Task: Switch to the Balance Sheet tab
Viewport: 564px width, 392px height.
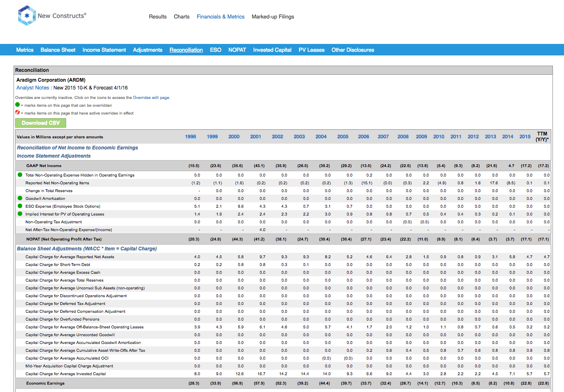Action: 58,50
